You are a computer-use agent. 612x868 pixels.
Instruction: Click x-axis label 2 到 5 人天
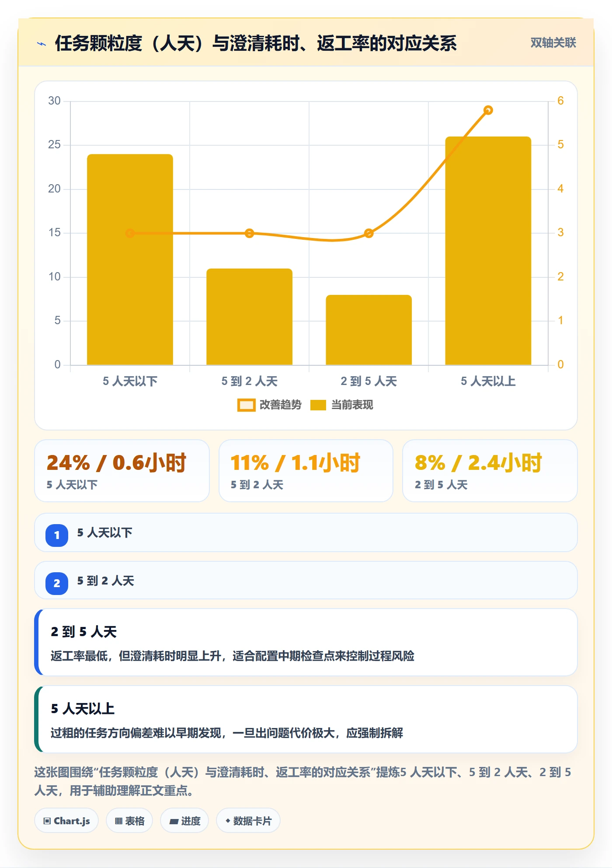(369, 381)
